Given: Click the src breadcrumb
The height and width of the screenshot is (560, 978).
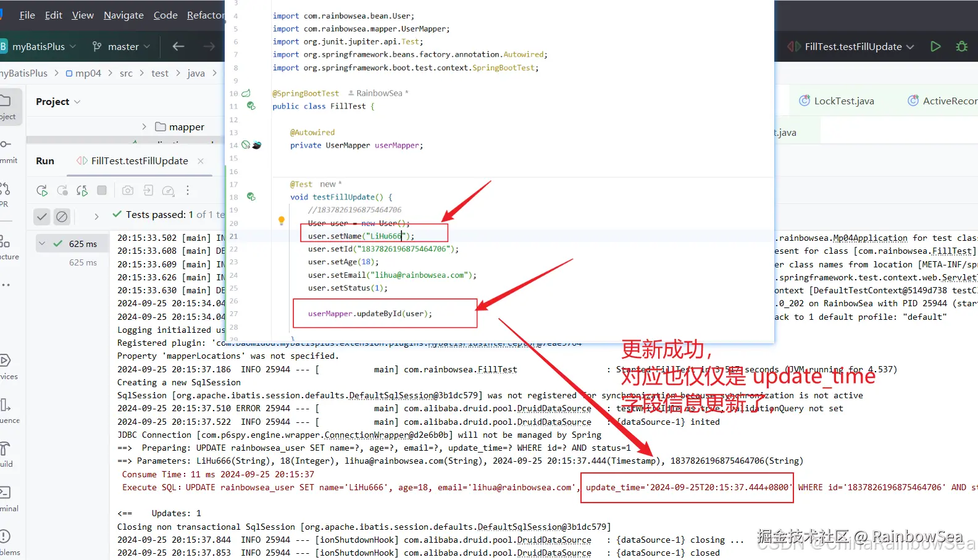Looking at the screenshot, I should pyautogui.click(x=126, y=73).
